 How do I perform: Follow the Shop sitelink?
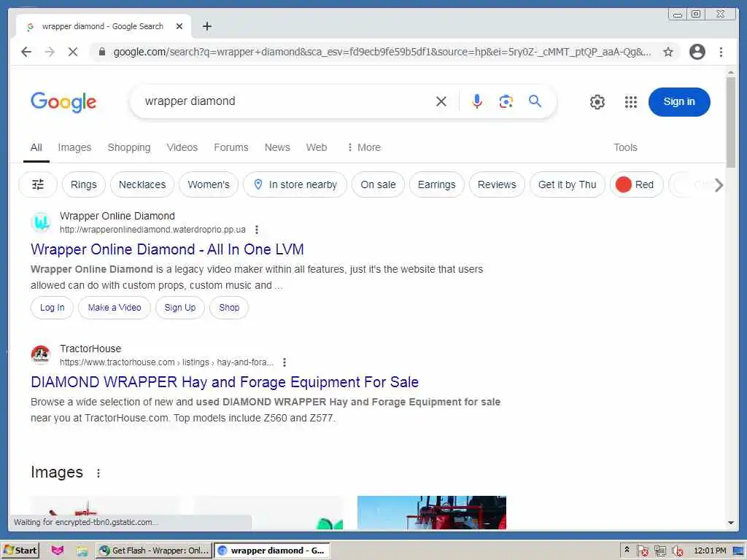[x=229, y=308]
